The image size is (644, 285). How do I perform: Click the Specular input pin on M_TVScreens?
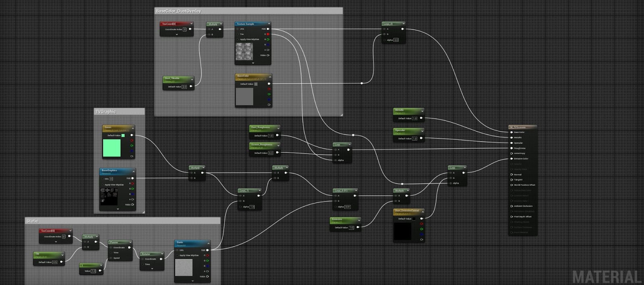coord(512,143)
